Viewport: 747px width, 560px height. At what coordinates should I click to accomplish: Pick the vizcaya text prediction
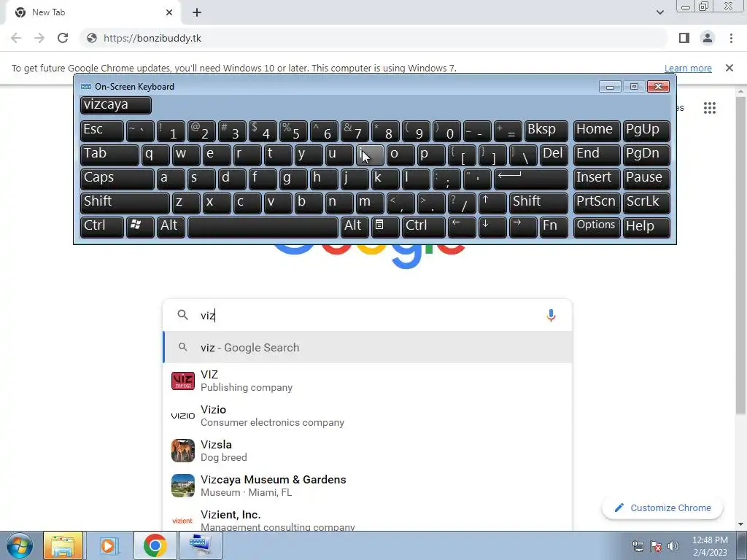[x=116, y=105]
